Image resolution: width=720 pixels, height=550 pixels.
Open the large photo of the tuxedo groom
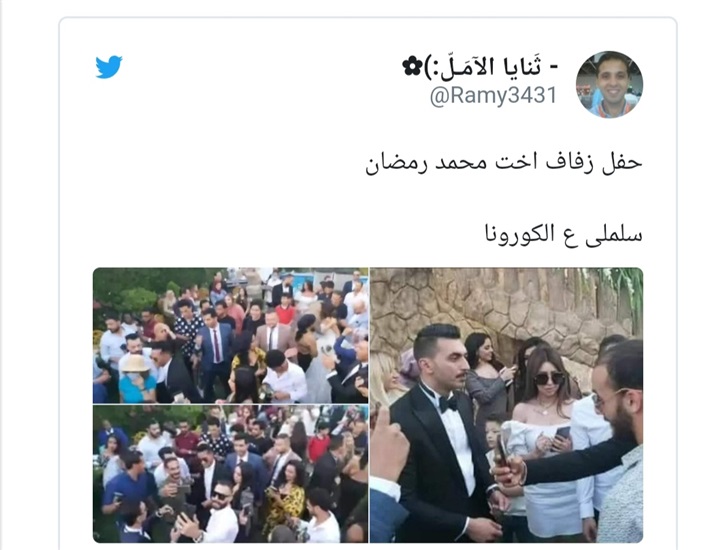pos(506,405)
